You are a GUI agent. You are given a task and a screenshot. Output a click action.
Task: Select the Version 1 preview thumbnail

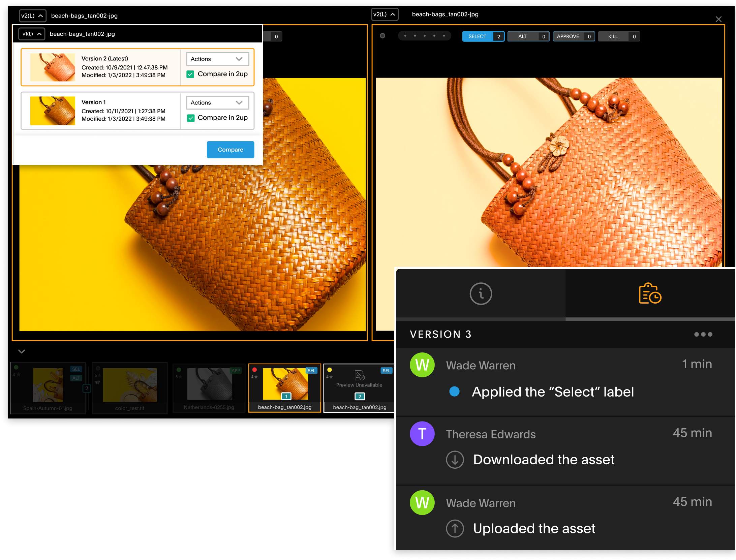[53, 111]
